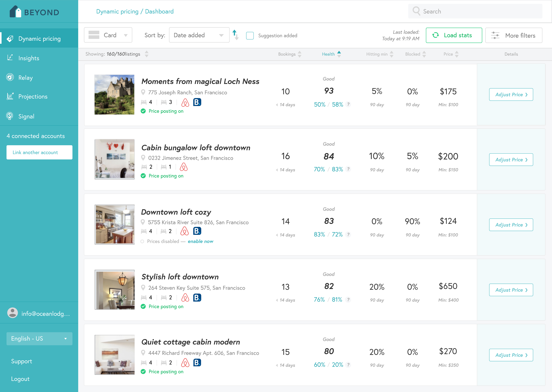This screenshot has height=392, width=552.
Task: Open the Relay icon in sidebar
Action: pos(10,77)
